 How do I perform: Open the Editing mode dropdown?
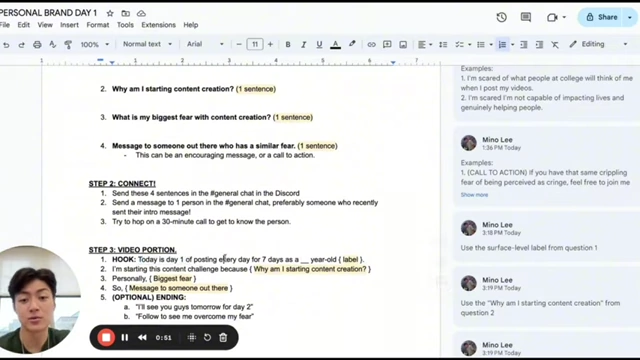(598, 44)
